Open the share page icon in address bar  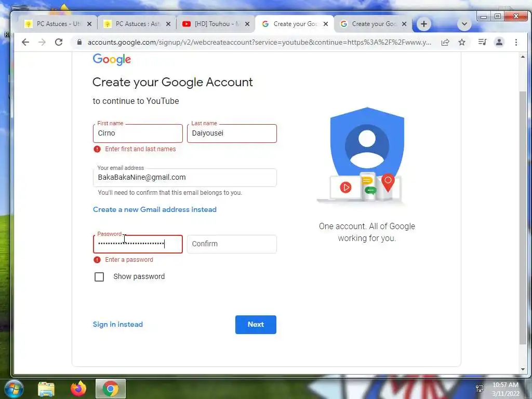tap(445, 42)
